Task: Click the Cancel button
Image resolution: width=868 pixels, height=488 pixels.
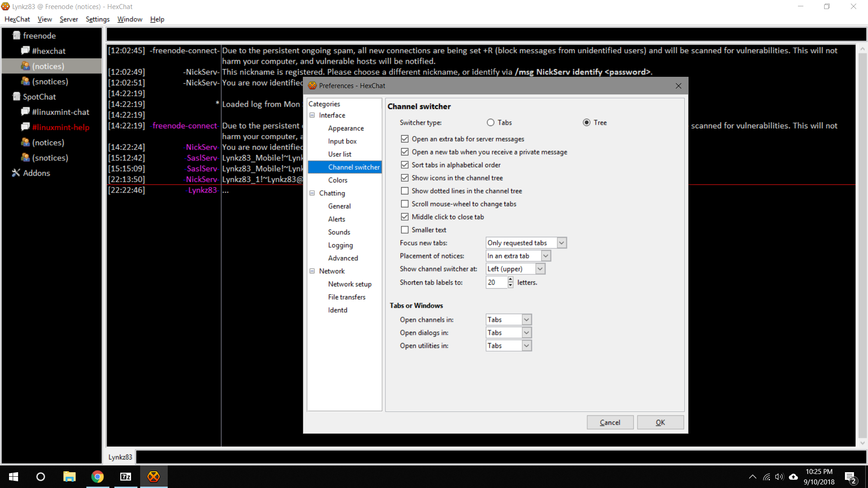Action: tap(610, 422)
